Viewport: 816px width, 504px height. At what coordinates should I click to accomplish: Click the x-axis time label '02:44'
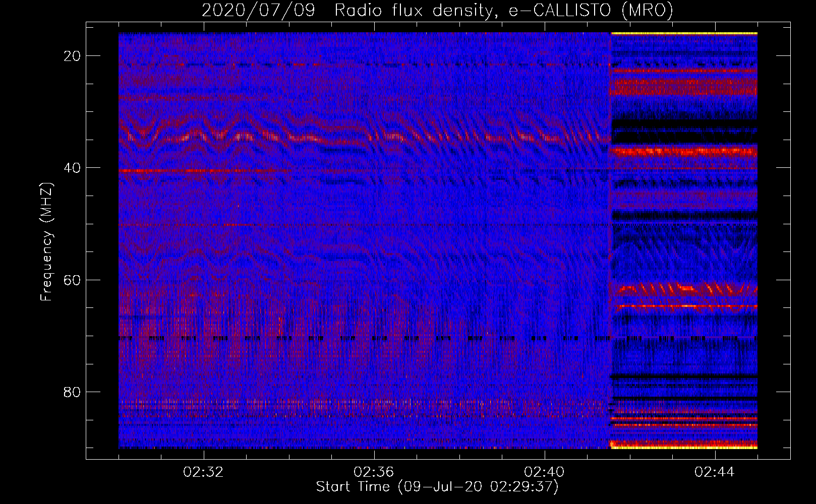point(715,472)
